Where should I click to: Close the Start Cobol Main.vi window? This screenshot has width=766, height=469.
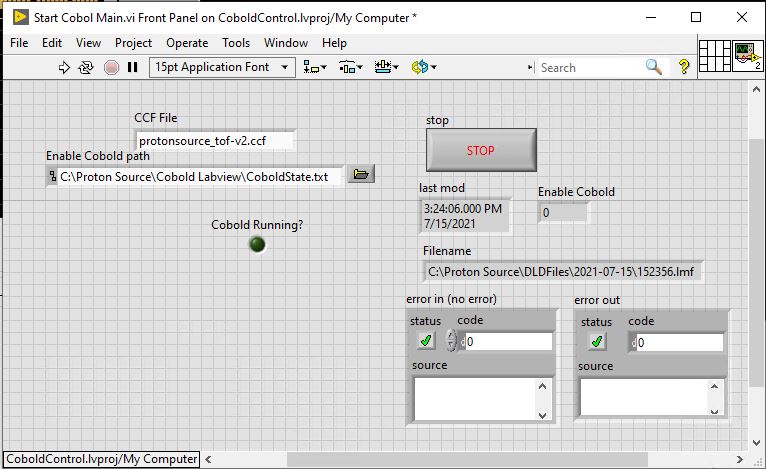[742, 17]
